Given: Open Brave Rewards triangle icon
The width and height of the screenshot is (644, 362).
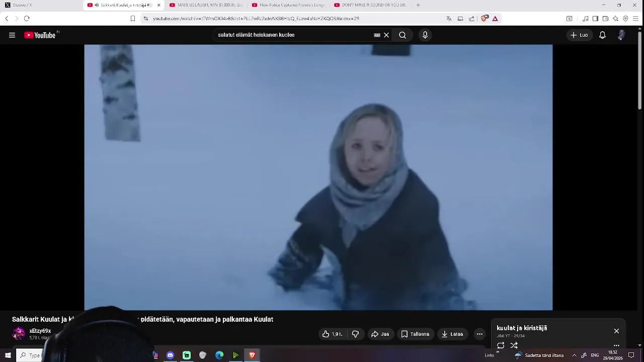Looking at the screenshot, I should [495, 19].
